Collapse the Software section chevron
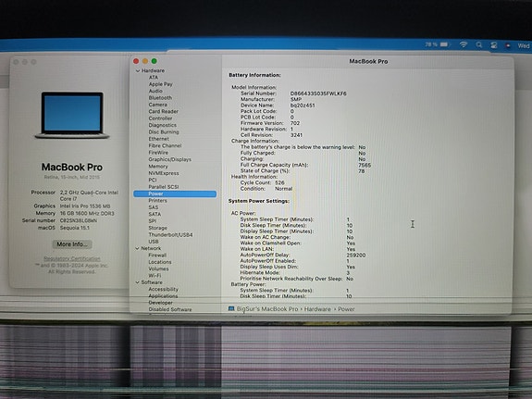Image resolution: width=532 pixels, height=399 pixels. tap(138, 282)
